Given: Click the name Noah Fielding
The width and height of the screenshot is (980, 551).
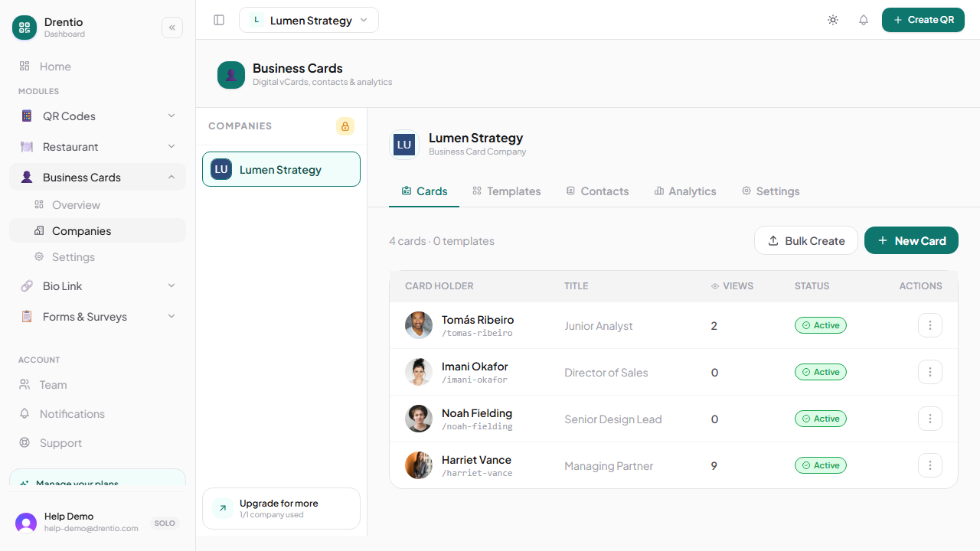Looking at the screenshot, I should click(477, 413).
